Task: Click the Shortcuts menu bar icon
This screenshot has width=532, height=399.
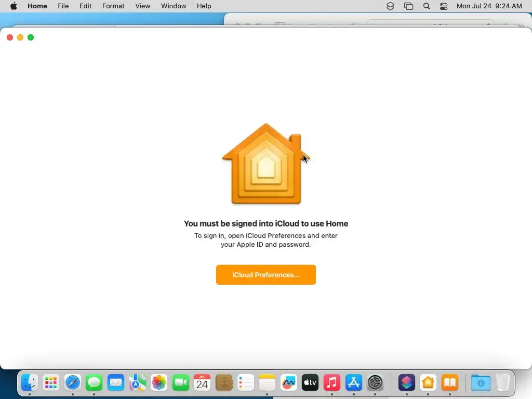Action: point(390,6)
